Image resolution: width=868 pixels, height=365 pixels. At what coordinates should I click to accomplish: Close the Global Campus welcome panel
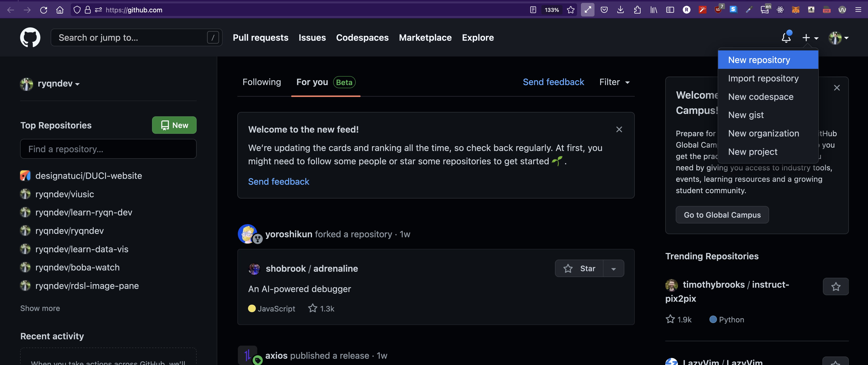tap(837, 88)
